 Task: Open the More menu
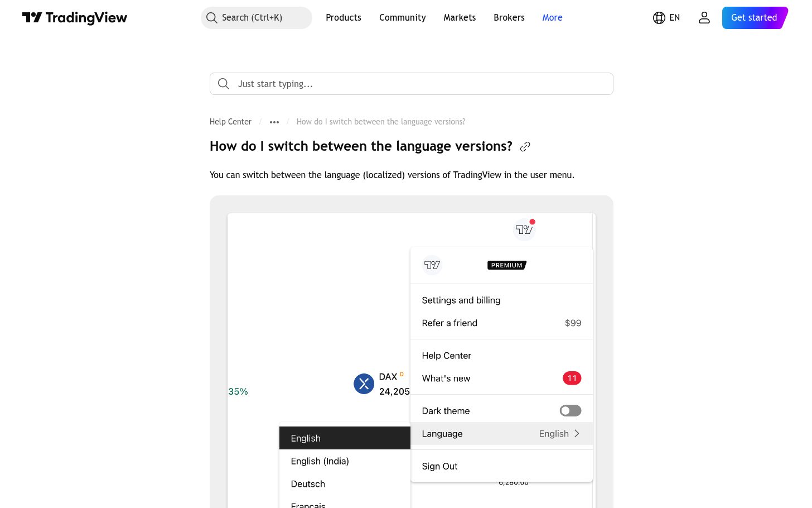pos(552,18)
